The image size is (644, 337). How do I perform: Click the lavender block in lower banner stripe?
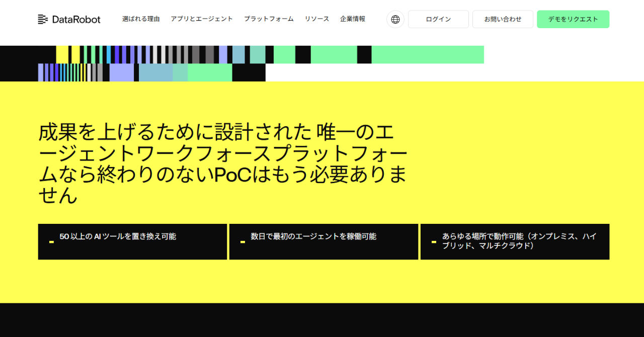tap(122, 72)
